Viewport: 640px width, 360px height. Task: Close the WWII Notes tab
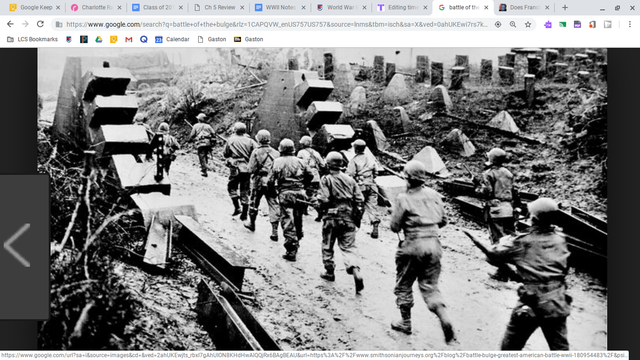[x=303, y=7]
